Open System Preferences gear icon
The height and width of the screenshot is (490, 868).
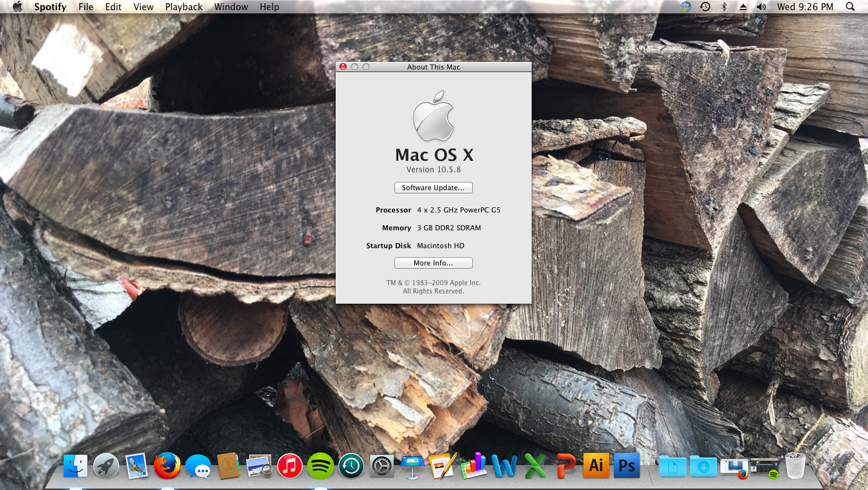382,466
